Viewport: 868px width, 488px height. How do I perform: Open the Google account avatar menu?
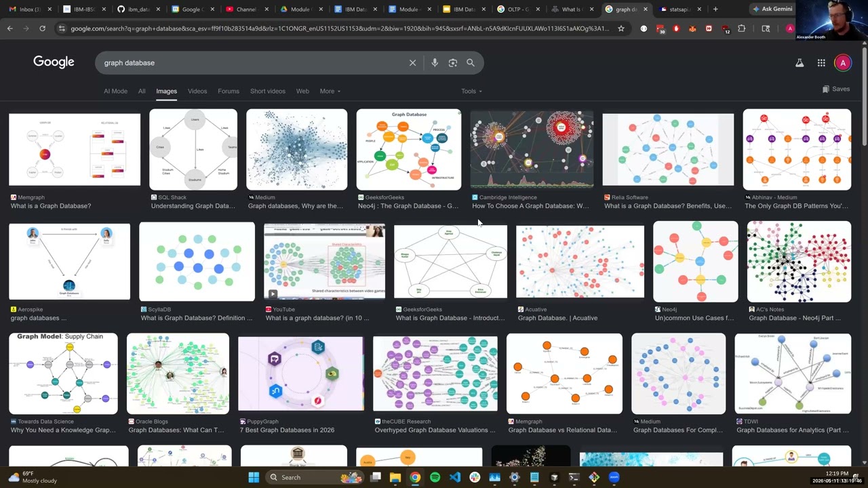tap(843, 63)
